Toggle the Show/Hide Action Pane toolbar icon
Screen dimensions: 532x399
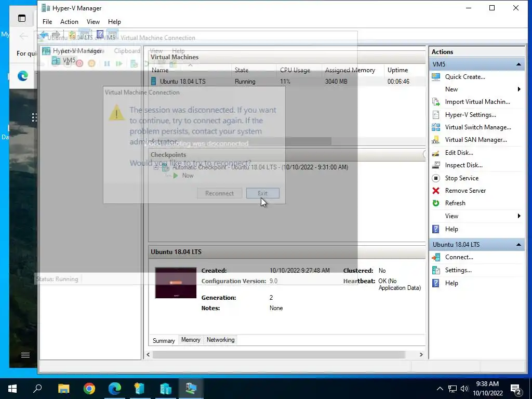tap(112, 35)
